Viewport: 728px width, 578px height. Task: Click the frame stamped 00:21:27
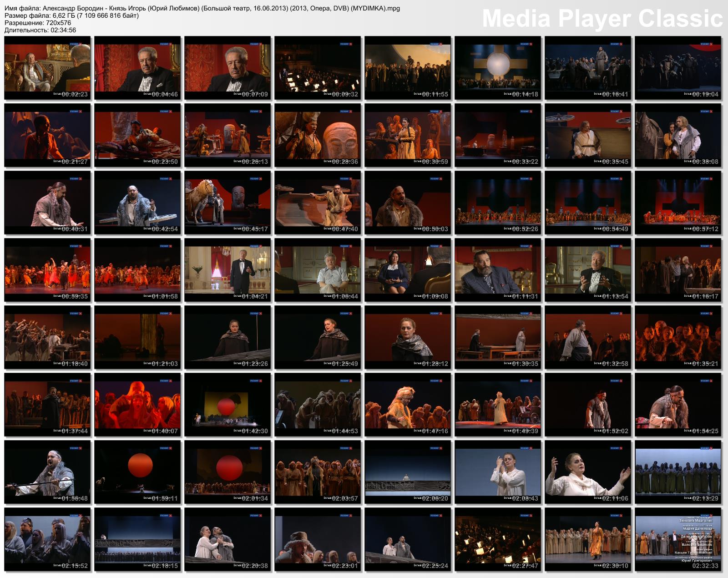(x=47, y=136)
